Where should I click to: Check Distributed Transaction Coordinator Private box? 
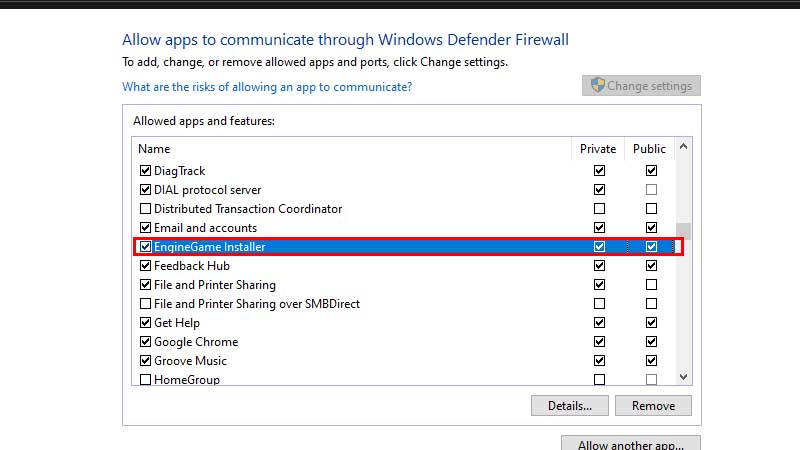tap(599, 209)
